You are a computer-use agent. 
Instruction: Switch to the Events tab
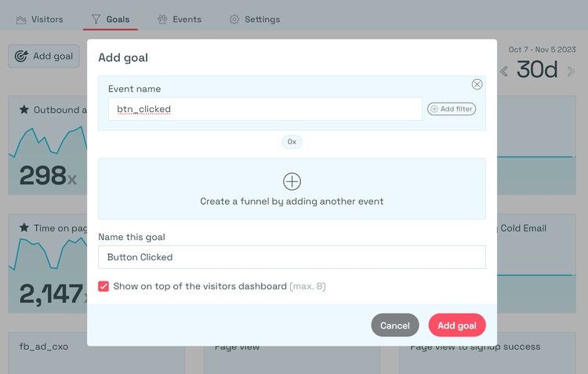pos(179,19)
